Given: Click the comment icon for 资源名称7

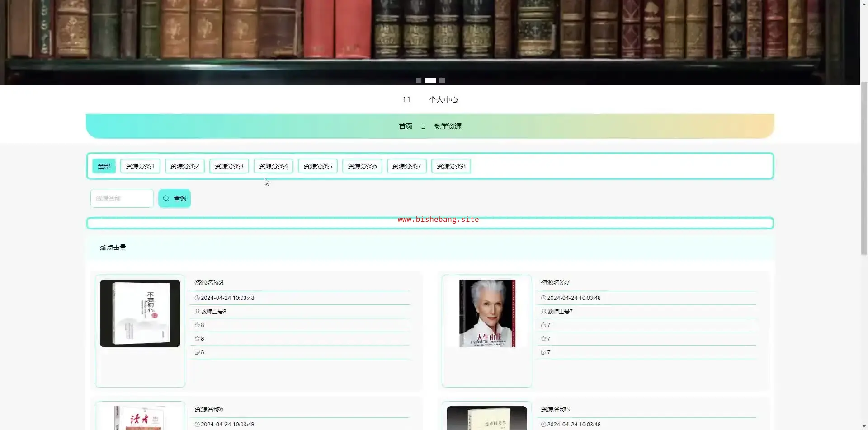Looking at the screenshot, I should pos(543,352).
